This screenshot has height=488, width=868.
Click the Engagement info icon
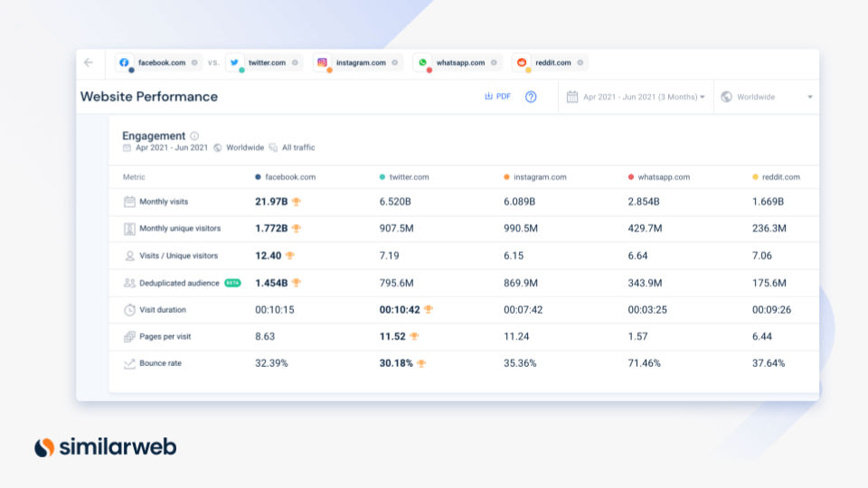tap(194, 136)
